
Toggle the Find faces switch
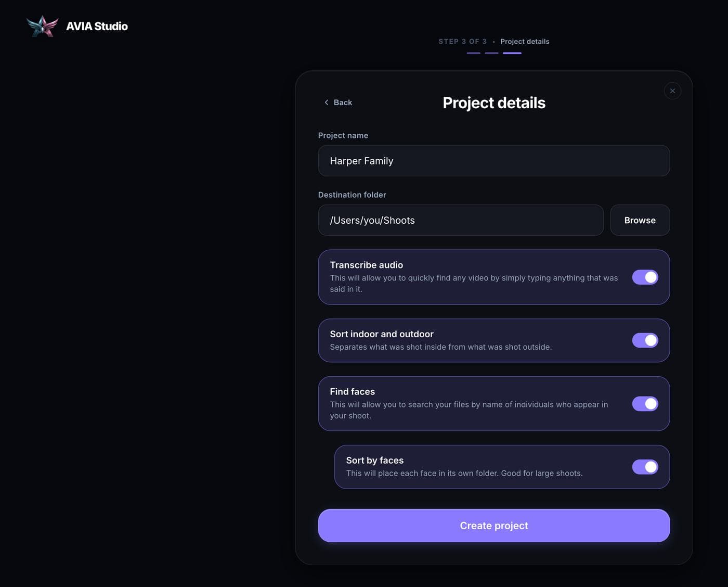coord(645,404)
